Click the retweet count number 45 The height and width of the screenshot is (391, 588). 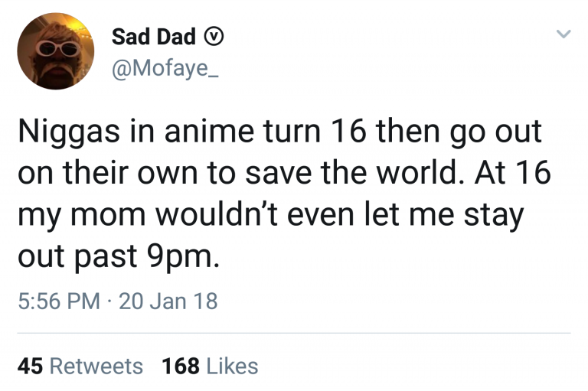point(30,367)
